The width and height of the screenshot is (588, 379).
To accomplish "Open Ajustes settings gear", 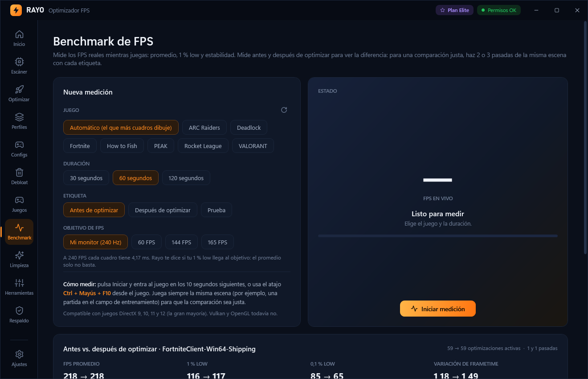I will click(19, 358).
